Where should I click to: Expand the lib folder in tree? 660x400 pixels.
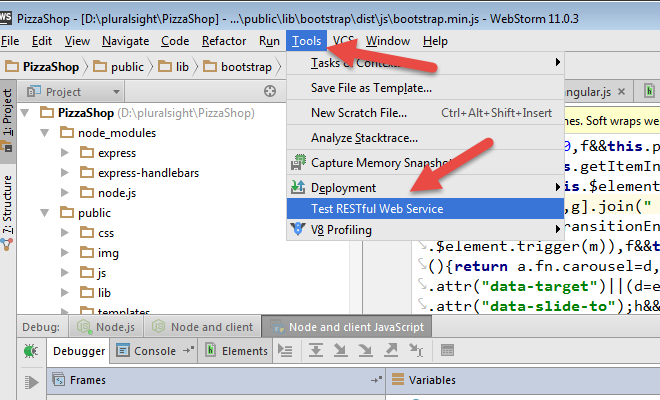pos(64,292)
